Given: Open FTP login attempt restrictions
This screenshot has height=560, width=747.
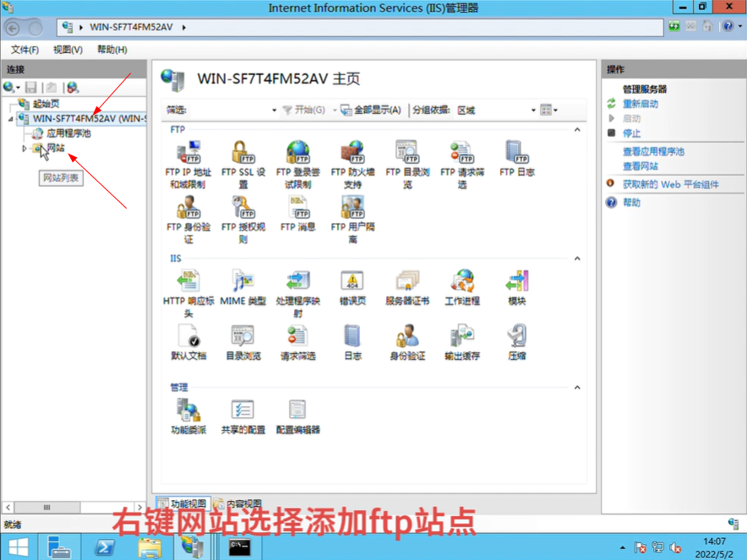Looking at the screenshot, I should [297, 164].
